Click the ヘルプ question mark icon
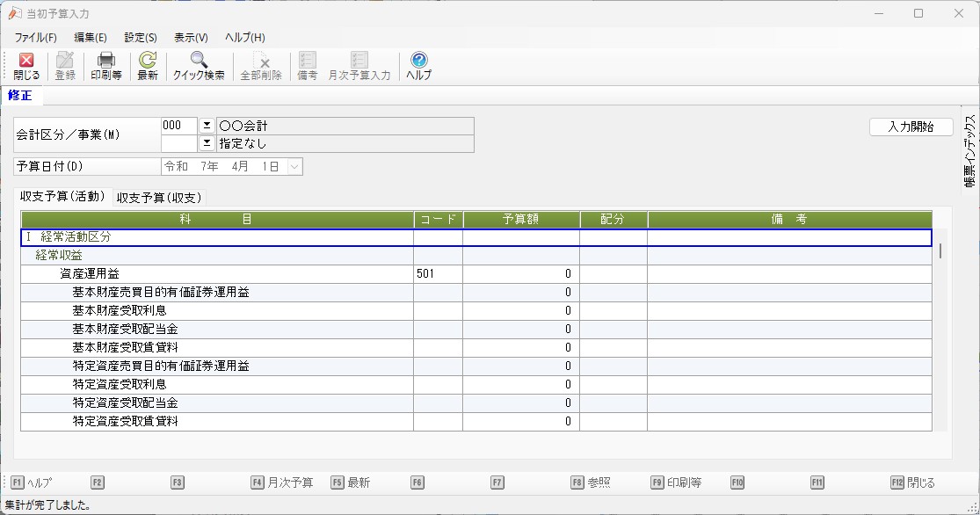The height and width of the screenshot is (515, 980). (x=418, y=66)
